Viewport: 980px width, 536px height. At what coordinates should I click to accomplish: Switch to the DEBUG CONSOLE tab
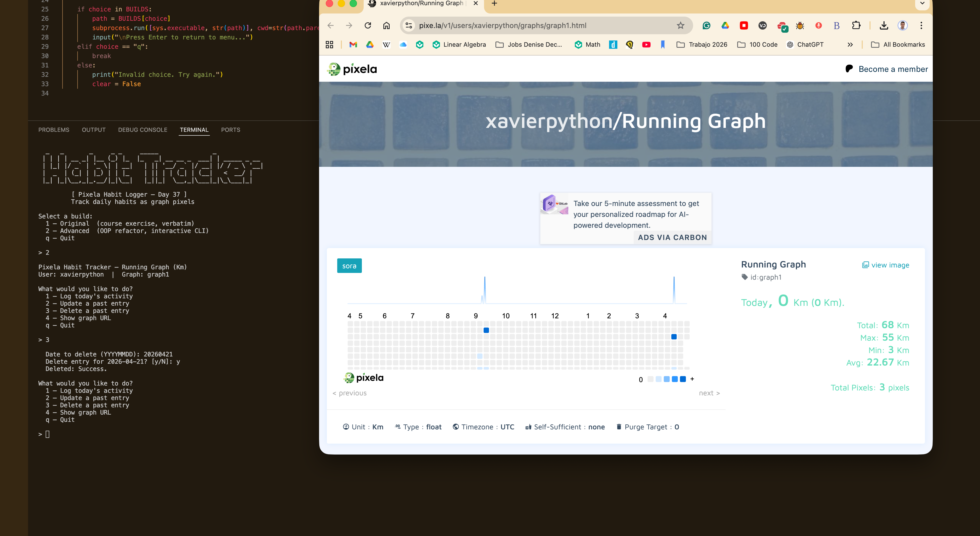click(x=143, y=130)
